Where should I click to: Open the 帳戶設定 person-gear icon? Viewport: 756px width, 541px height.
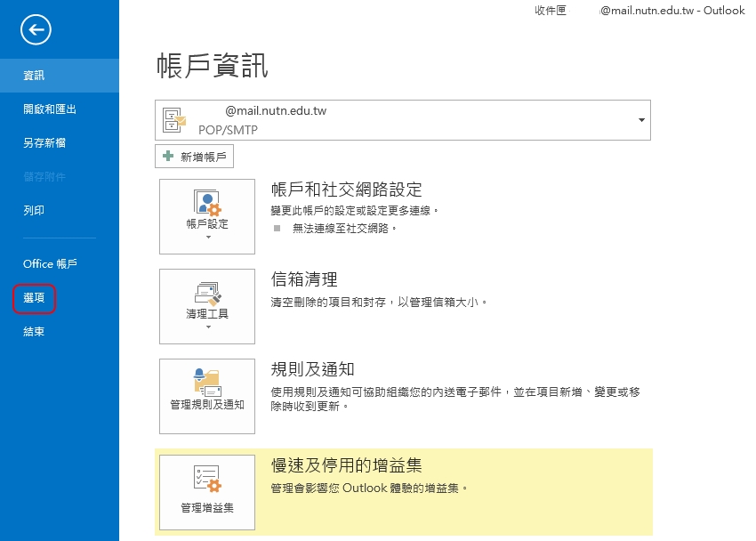point(207,202)
